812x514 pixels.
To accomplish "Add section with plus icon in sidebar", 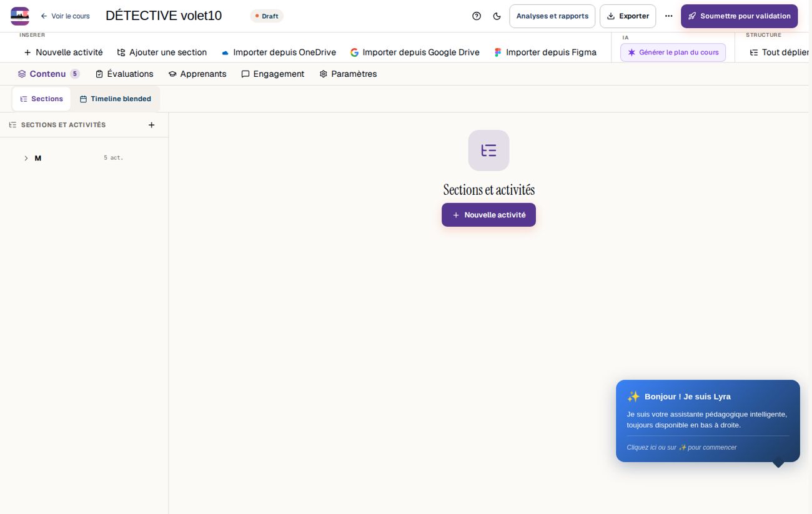I will pos(151,125).
